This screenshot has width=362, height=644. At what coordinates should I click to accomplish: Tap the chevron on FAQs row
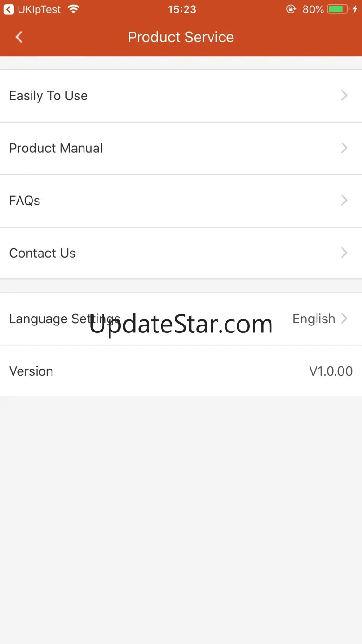344,201
